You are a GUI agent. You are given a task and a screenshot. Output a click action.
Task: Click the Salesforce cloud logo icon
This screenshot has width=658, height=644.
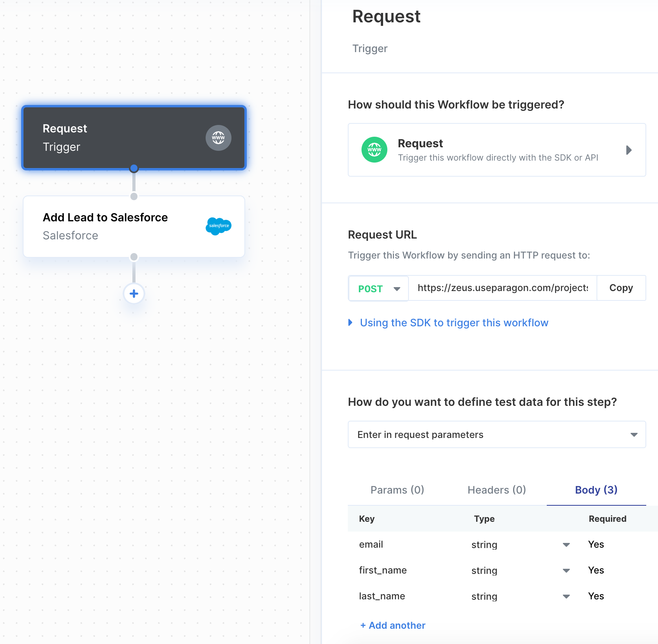tap(219, 226)
